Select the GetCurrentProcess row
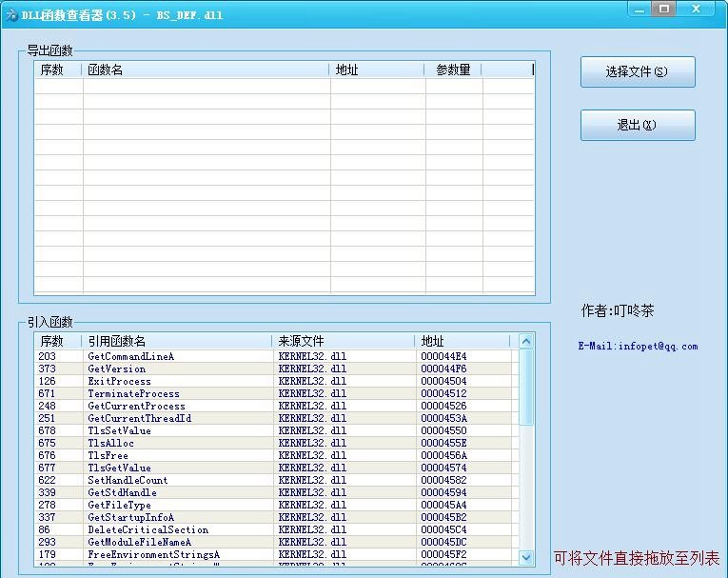 (277, 406)
